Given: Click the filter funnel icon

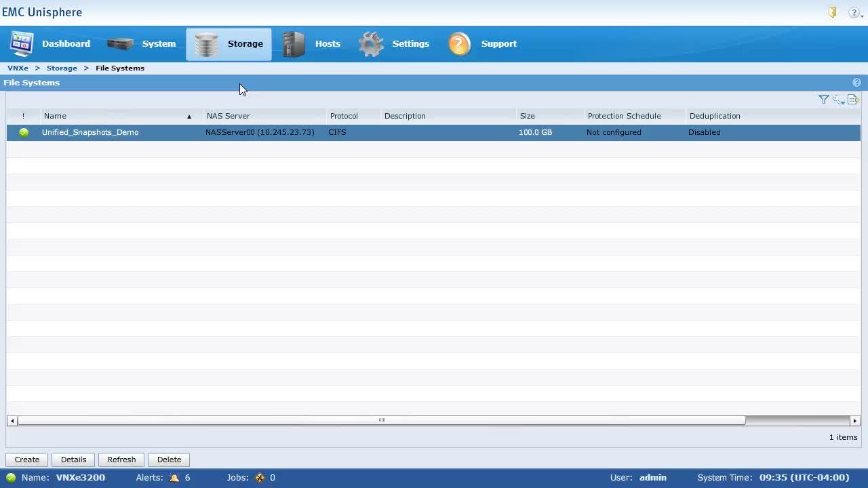Looking at the screenshot, I should click(x=823, y=100).
